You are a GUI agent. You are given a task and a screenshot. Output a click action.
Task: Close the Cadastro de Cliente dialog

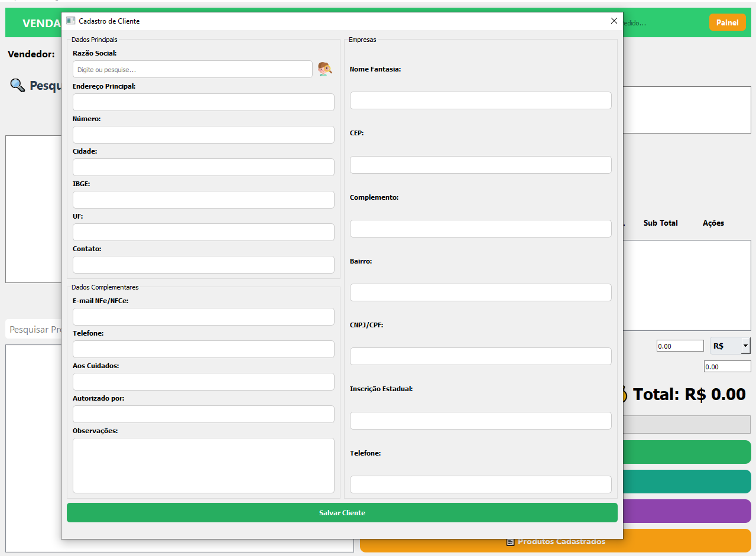(x=614, y=21)
